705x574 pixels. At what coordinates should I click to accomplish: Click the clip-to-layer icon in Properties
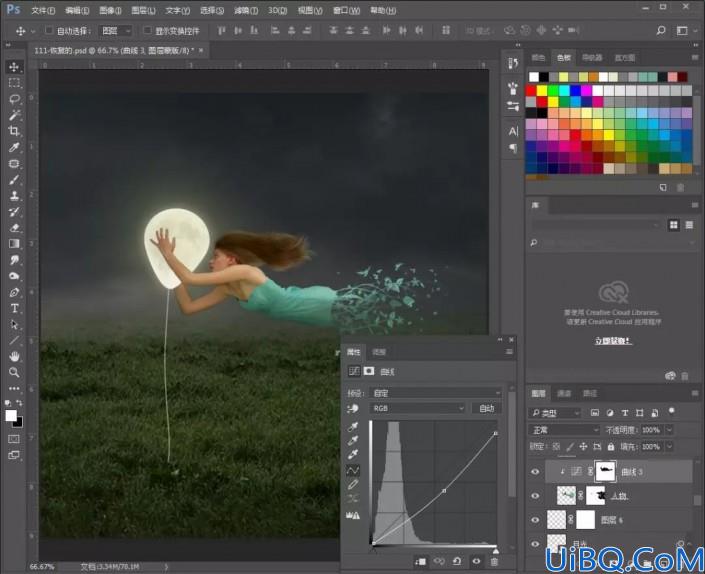click(421, 561)
